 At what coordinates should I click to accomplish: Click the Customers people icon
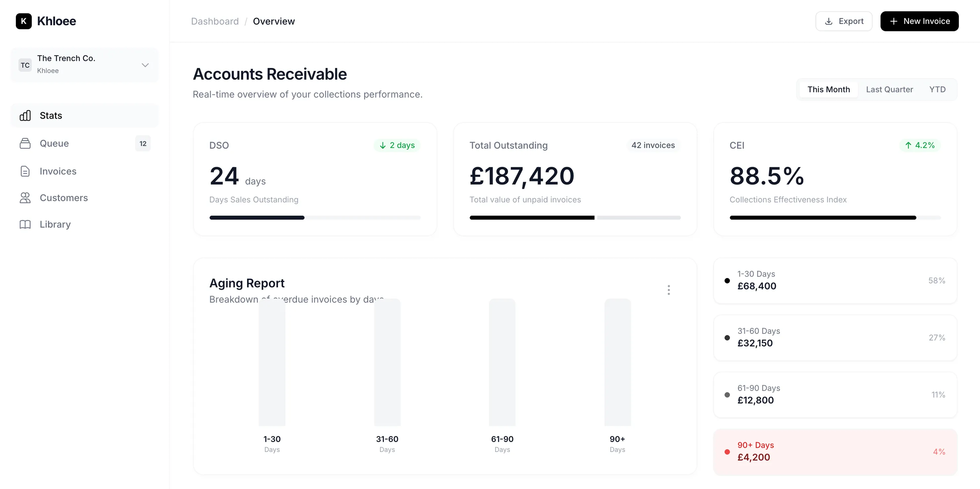25,198
